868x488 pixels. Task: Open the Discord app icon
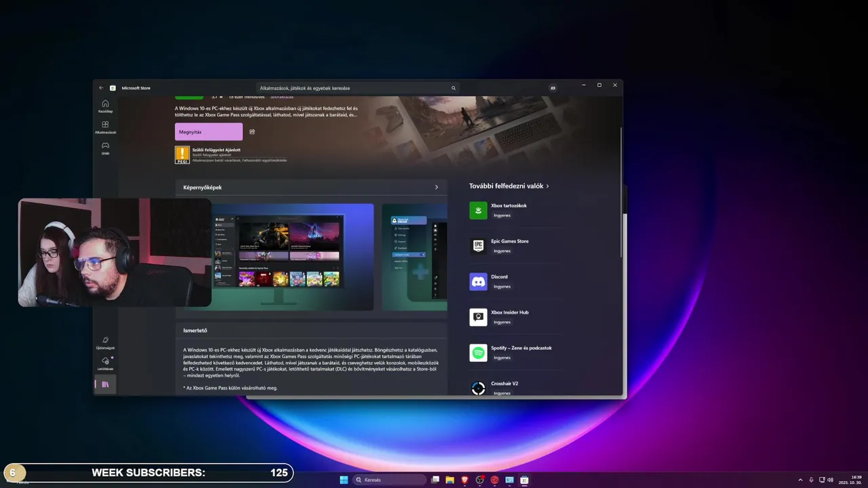click(478, 281)
